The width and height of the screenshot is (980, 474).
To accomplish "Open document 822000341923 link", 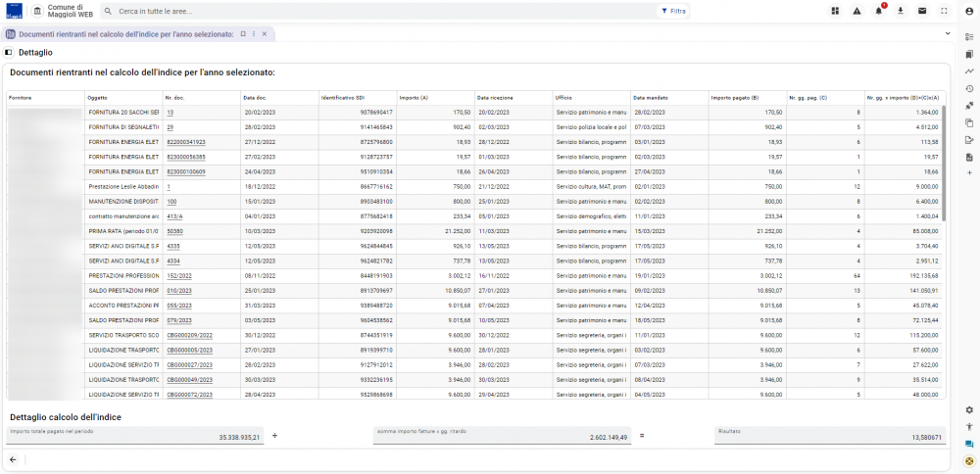I will 185,142.
